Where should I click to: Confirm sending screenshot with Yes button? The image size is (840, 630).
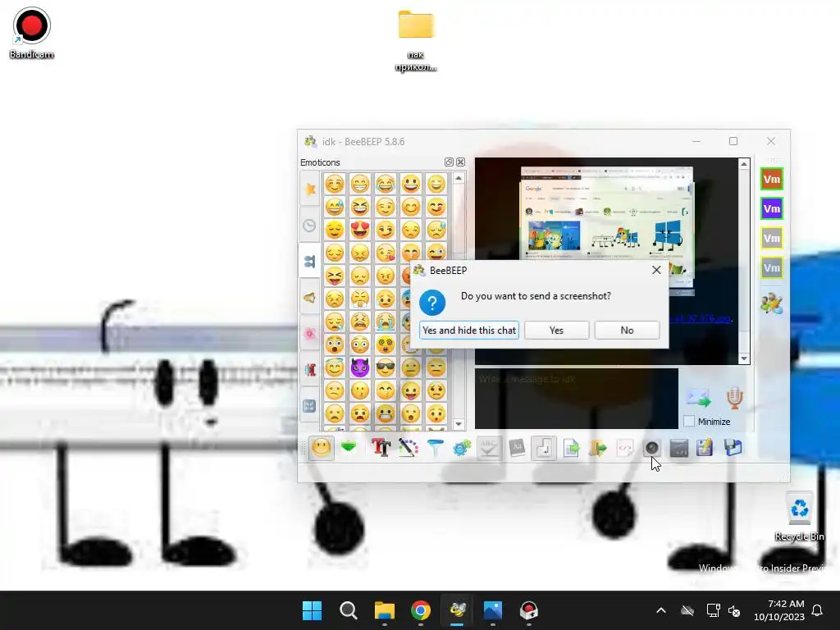(556, 330)
